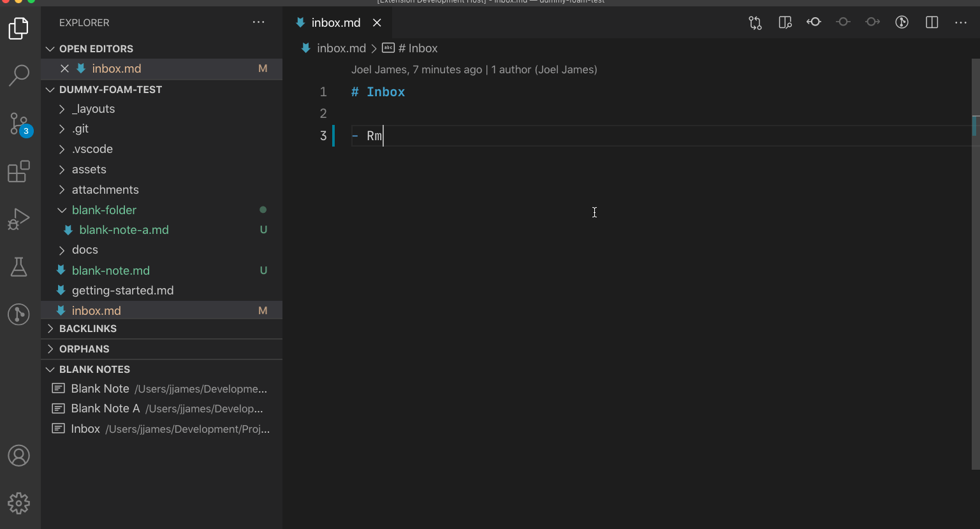
Task: Open the Explorer view in activity bar
Action: (x=19, y=28)
